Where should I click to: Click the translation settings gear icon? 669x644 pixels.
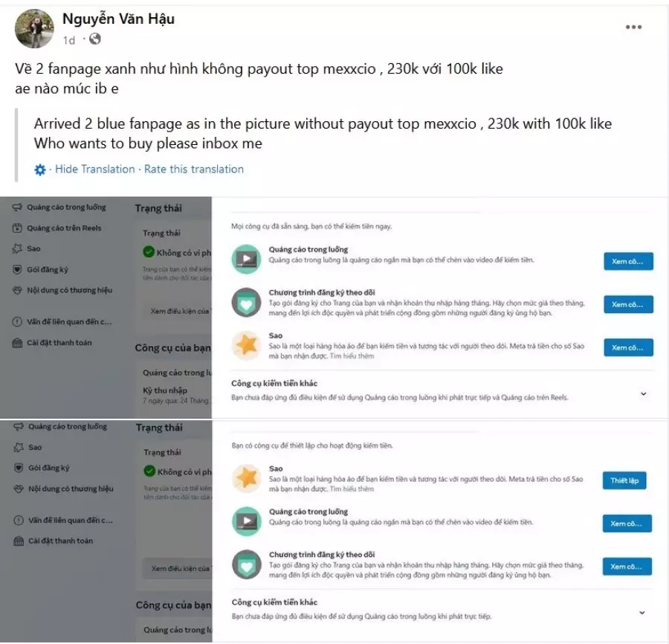(x=39, y=170)
